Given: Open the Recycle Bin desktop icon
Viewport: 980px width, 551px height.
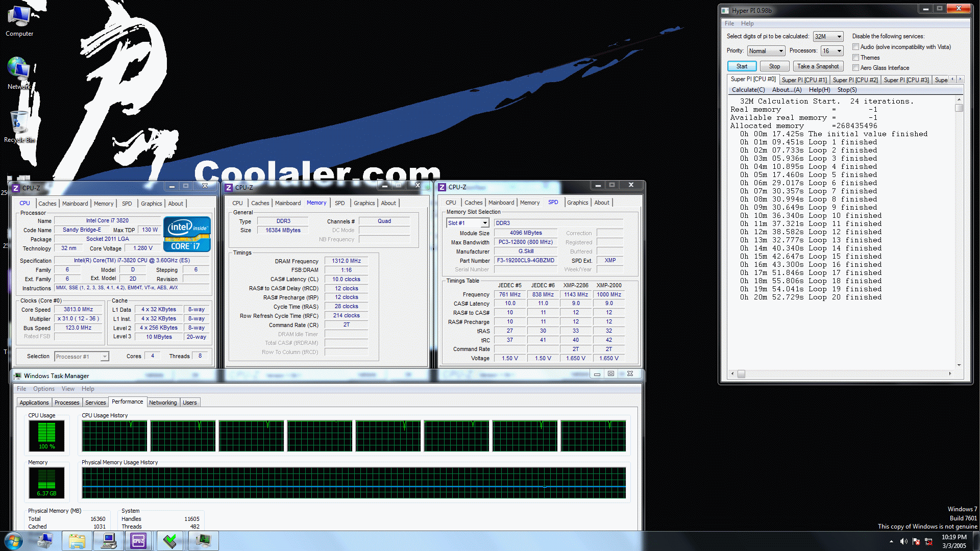Looking at the screenshot, I should tap(19, 127).
